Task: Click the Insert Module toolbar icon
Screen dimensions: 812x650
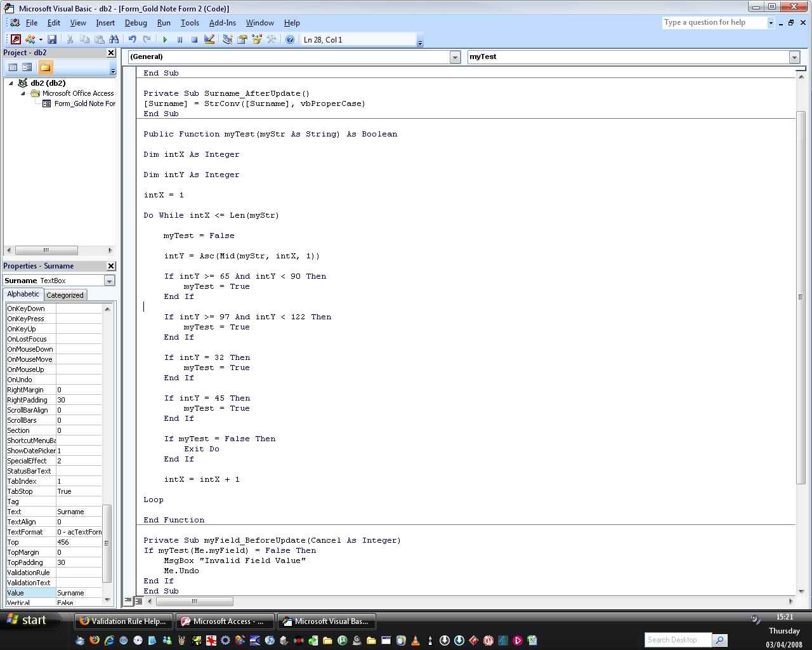Action: coord(30,39)
